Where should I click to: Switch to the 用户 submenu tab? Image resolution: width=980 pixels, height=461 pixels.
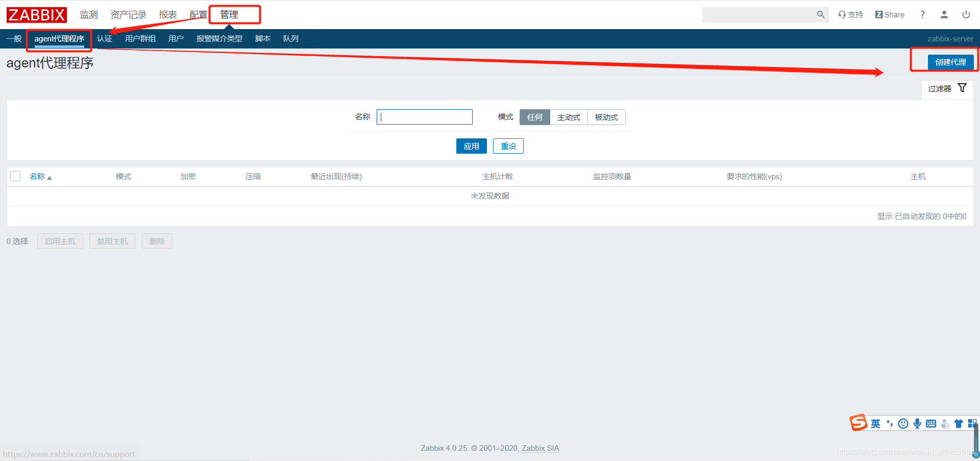(x=176, y=39)
